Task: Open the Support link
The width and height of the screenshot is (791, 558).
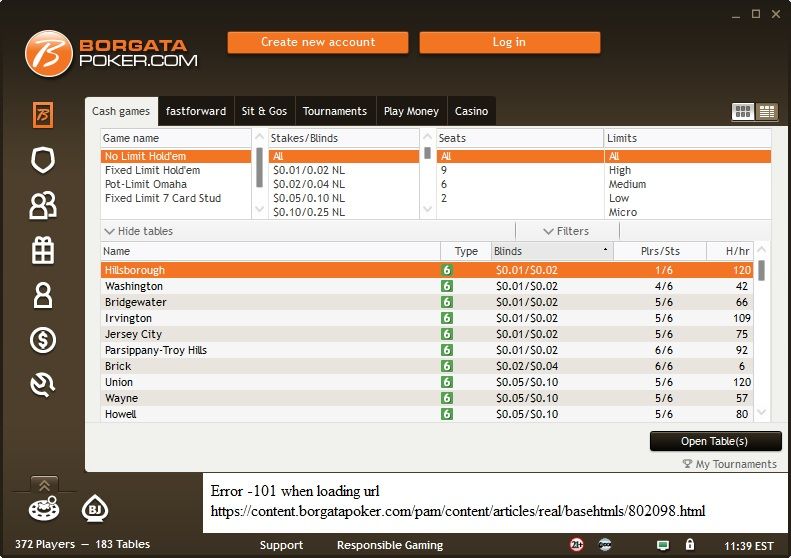Action: coord(281,545)
